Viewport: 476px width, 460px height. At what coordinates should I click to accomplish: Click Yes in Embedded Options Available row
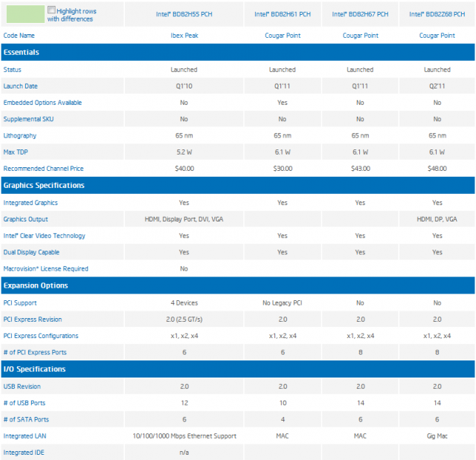283,103
